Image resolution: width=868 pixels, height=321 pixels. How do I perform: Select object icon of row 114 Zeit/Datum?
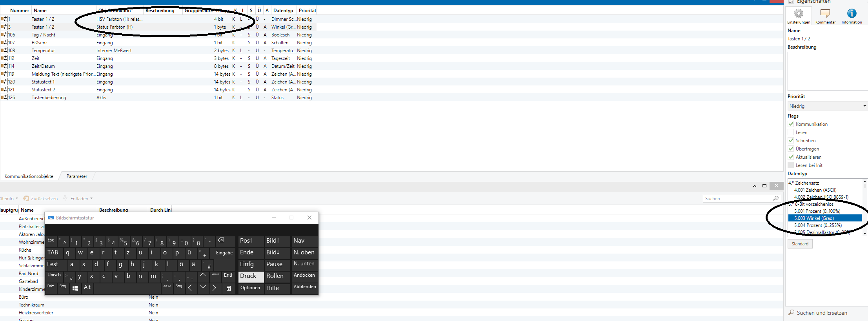pyautogui.click(x=4, y=66)
